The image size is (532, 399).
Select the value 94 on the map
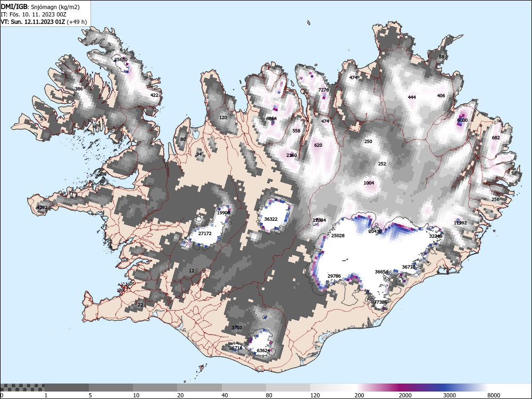(199, 154)
